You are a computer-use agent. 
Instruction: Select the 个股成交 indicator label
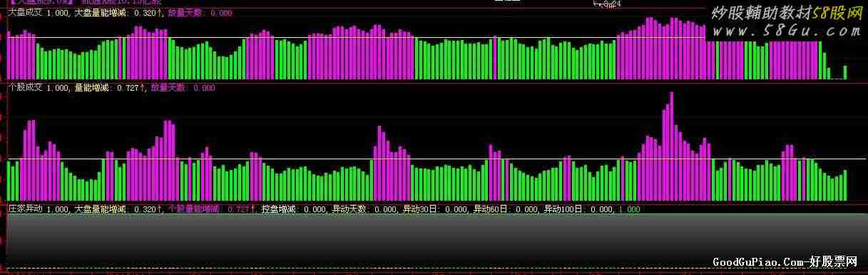25,88
